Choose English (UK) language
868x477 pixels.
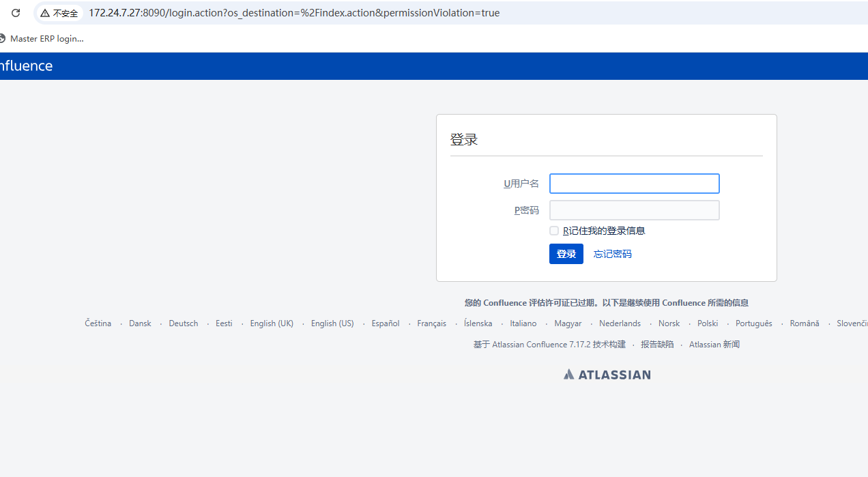coord(272,323)
